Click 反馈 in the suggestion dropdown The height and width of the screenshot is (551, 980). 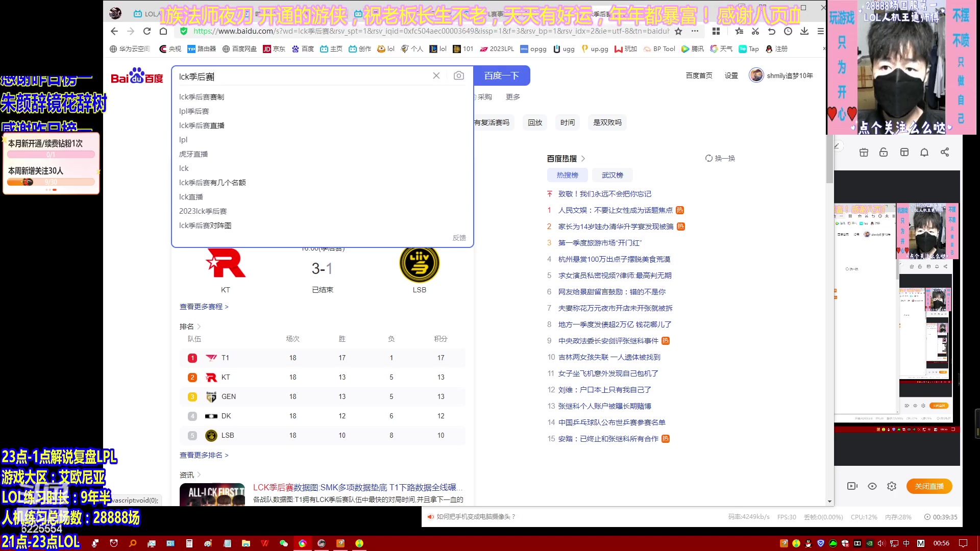click(x=459, y=238)
